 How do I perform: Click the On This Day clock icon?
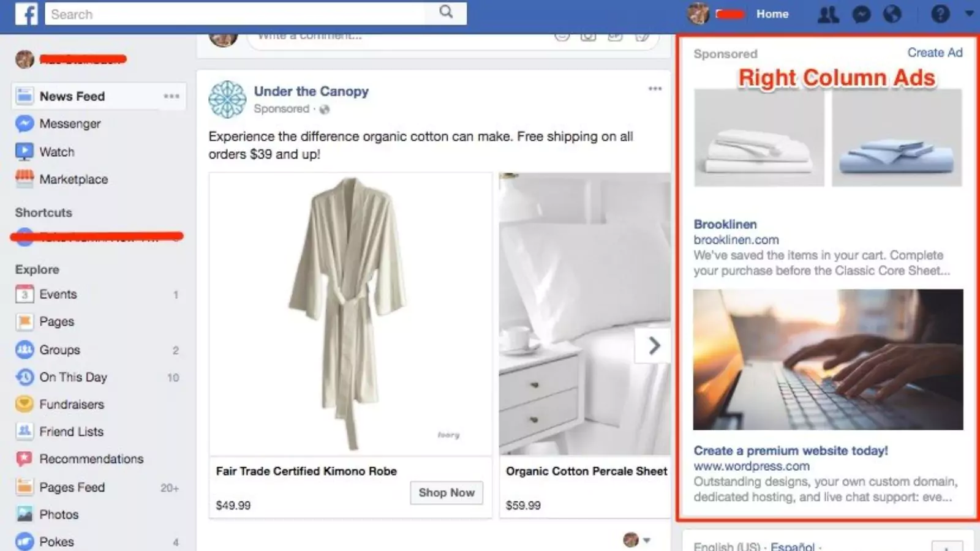tap(24, 377)
